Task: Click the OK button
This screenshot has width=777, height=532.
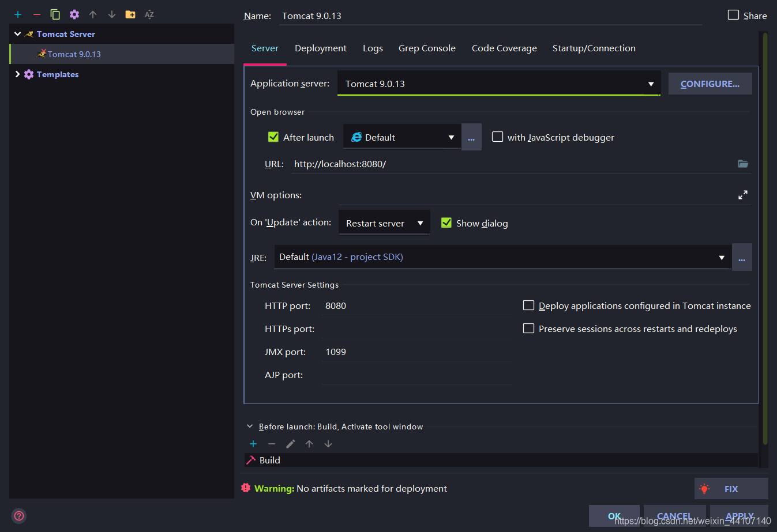Action: (614, 516)
